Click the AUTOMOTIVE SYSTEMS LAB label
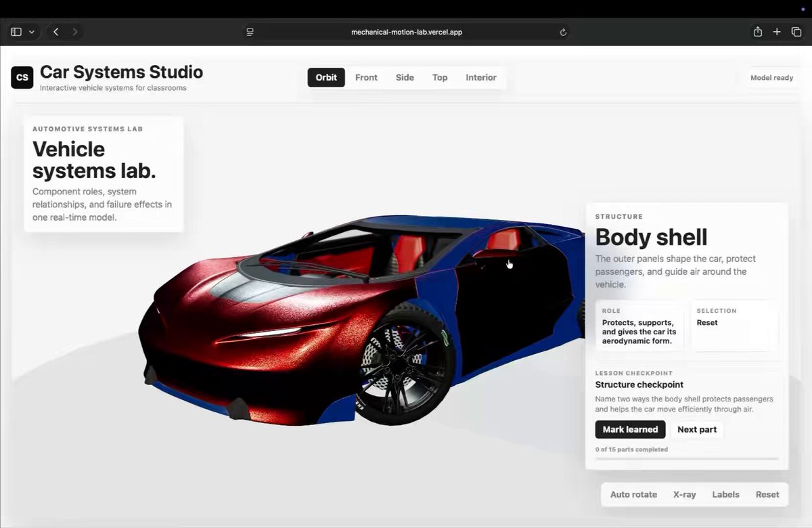Screen dimensions: 812x528 pos(87,129)
